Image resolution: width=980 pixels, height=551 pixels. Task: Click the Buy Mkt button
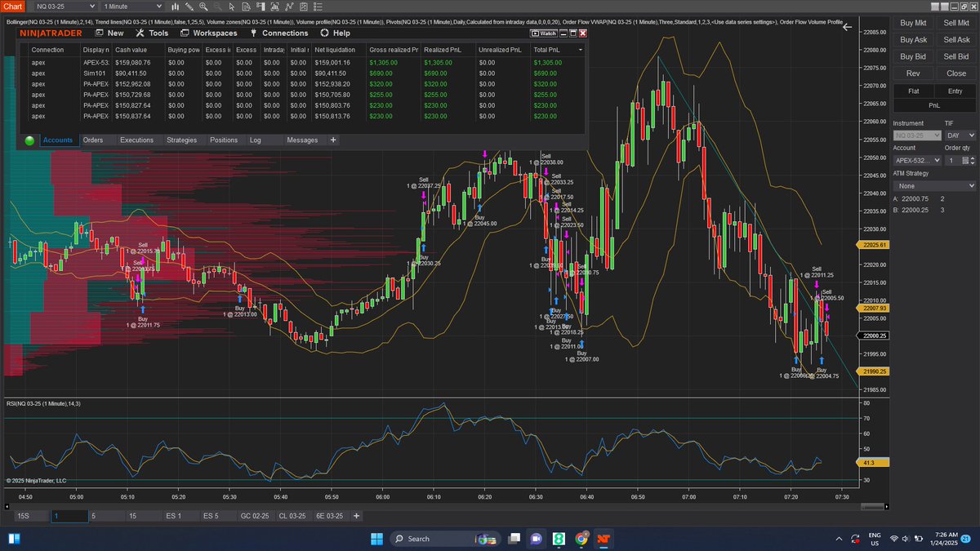pyautogui.click(x=913, y=23)
